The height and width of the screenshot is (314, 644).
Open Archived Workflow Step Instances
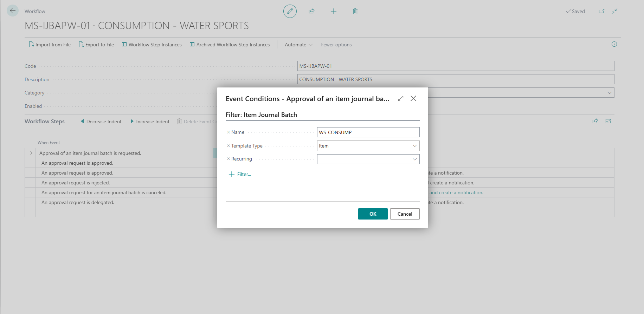coord(230,45)
